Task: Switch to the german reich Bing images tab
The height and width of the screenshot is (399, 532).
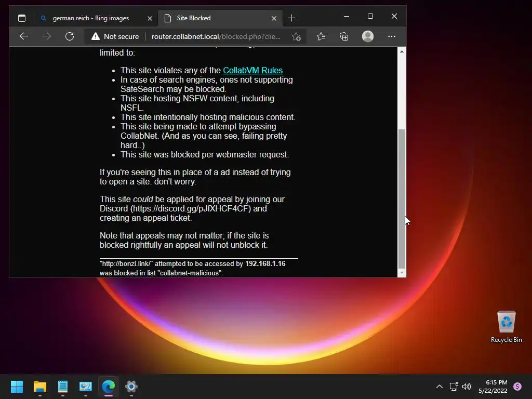Action: pyautogui.click(x=90, y=18)
